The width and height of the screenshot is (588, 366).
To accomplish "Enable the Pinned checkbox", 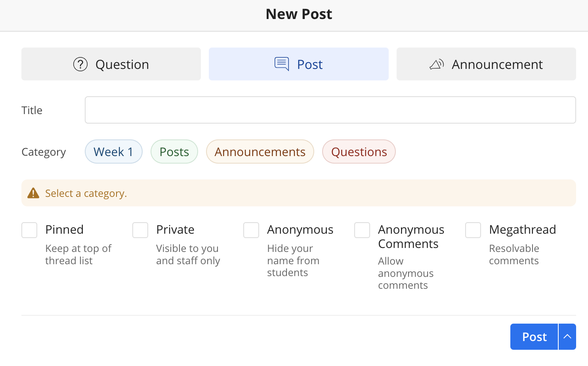I will pos(29,230).
